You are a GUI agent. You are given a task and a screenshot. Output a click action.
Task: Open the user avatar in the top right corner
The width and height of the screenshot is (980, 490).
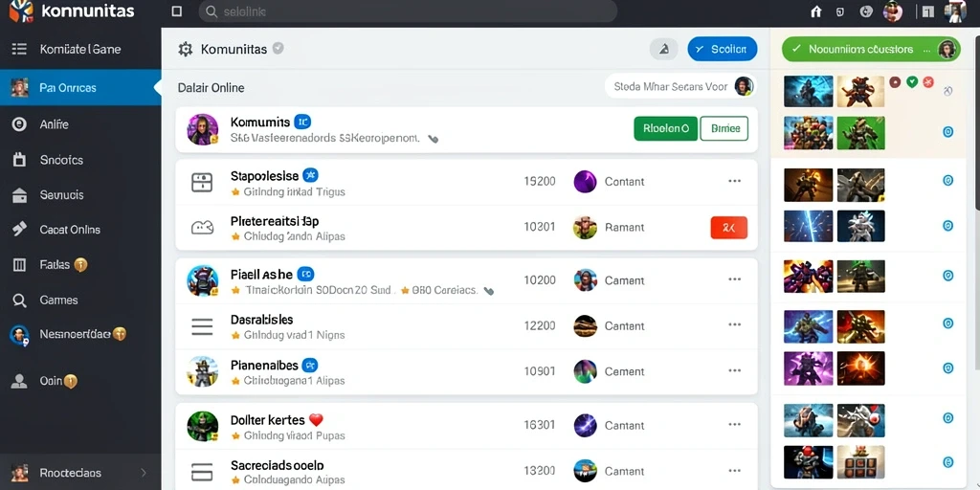955,11
